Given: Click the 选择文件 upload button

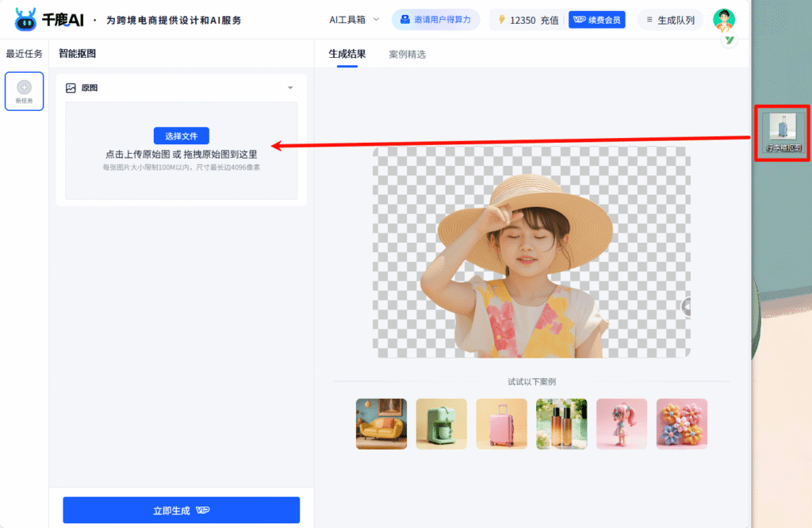Looking at the screenshot, I should coord(181,136).
